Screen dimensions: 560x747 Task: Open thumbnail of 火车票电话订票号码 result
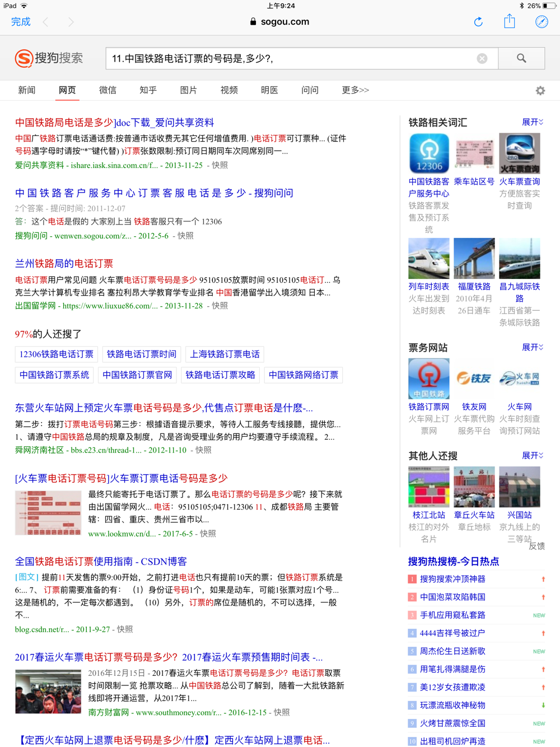pos(48,513)
